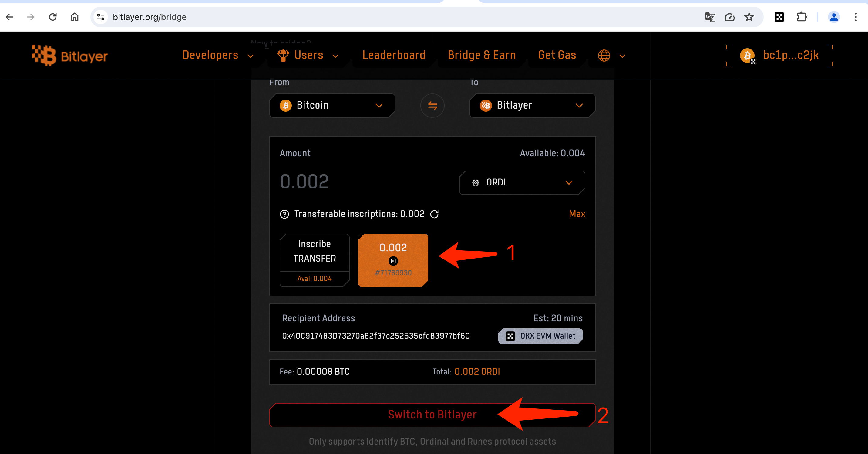
Task: Expand the ORDI token selector
Action: pyautogui.click(x=522, y=182)
